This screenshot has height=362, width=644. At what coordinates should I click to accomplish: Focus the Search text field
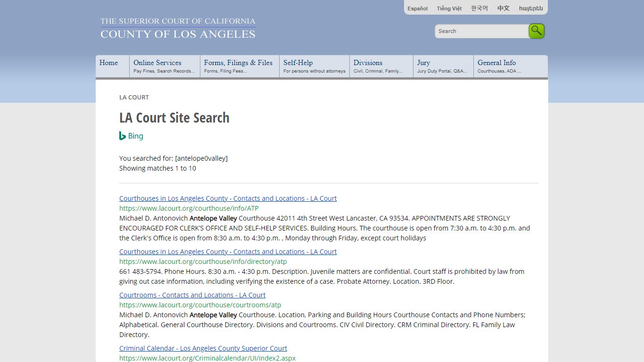tap(482, 31)
